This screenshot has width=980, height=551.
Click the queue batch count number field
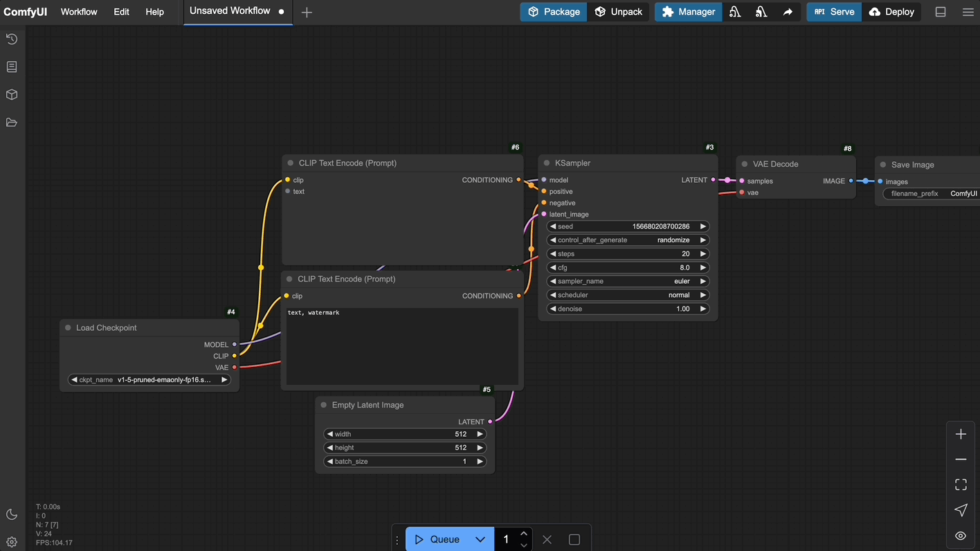pos(506,539)
